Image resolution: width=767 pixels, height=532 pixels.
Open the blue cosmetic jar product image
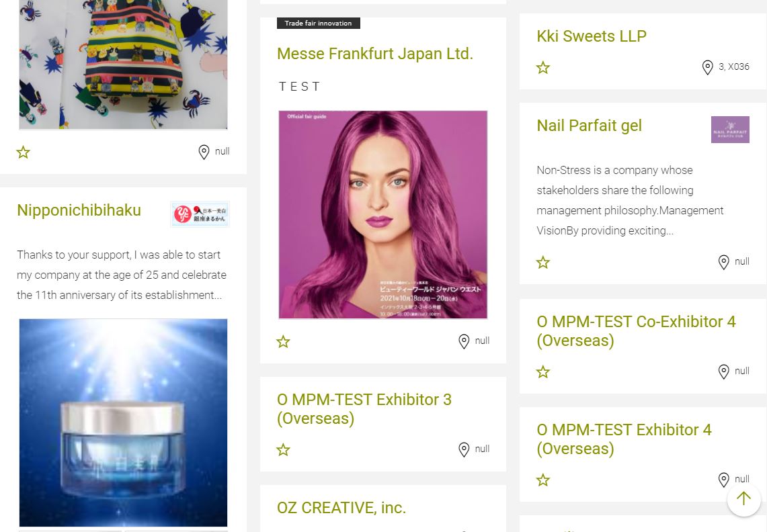point(123,423)
